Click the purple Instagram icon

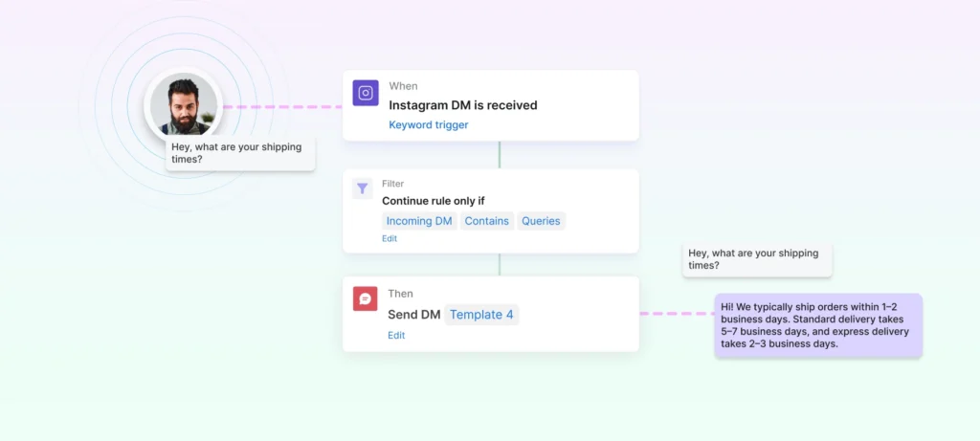[365, 93]
